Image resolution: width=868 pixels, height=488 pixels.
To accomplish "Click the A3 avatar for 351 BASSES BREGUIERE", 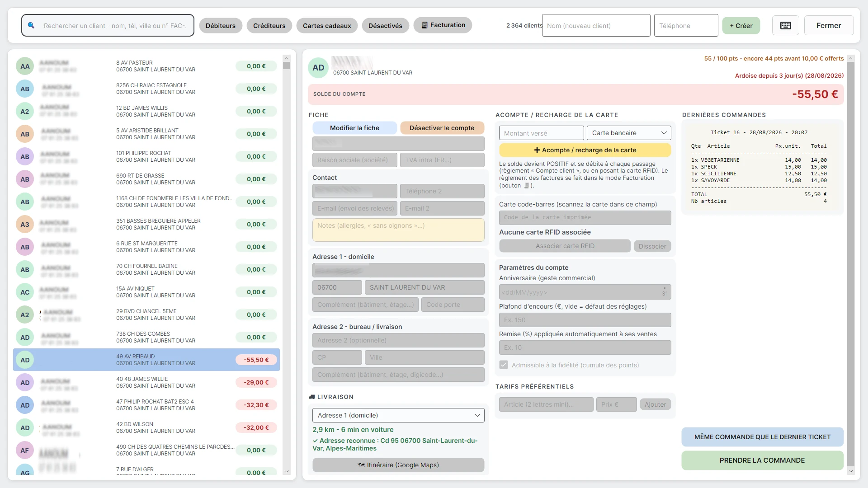I will click(25, 225).
